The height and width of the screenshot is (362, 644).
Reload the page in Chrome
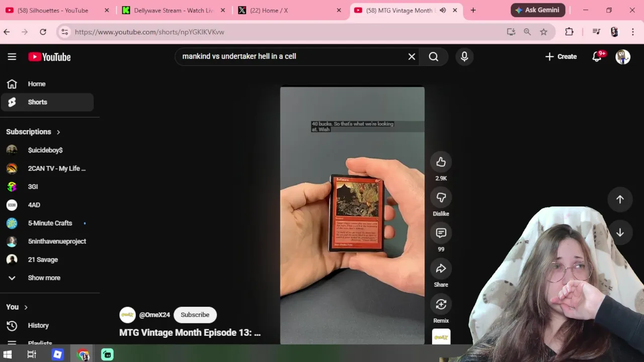point(43,32)
